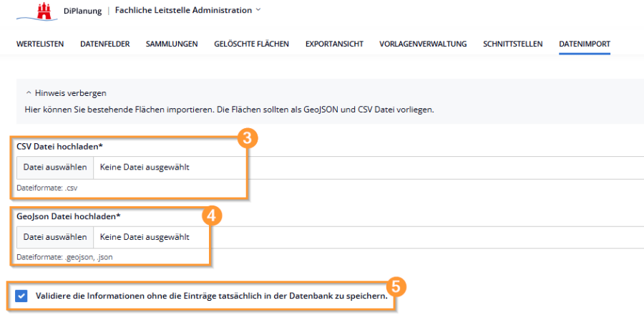Image resolution: width=644 pixels, height=333 pixels.
Task: Select the Datenimport tab
Action: pyautogui.click(x=585, y=44)
